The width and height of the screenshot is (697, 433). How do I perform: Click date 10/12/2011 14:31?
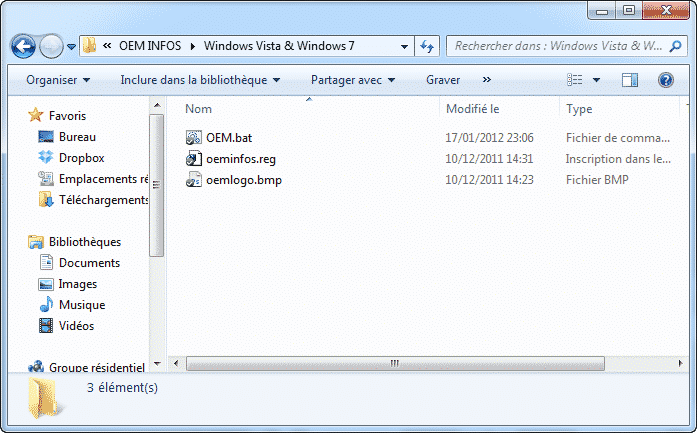[489, 159]
